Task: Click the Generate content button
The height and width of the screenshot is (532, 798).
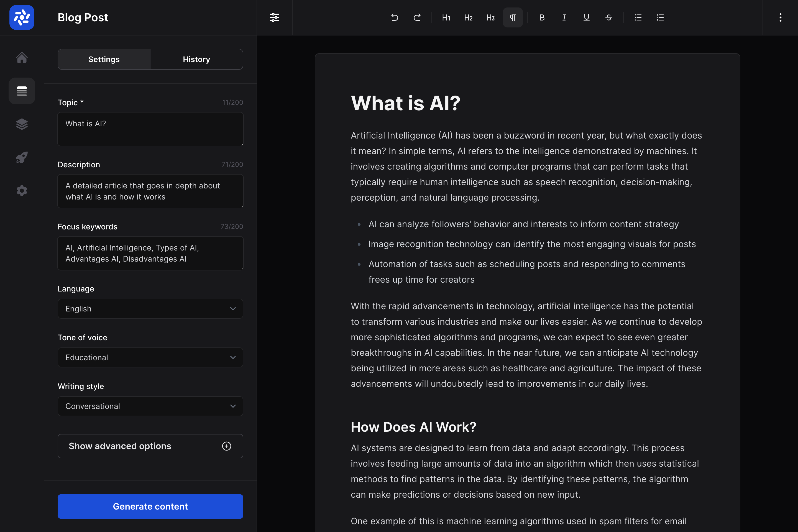Action: (x=150, y=506)
